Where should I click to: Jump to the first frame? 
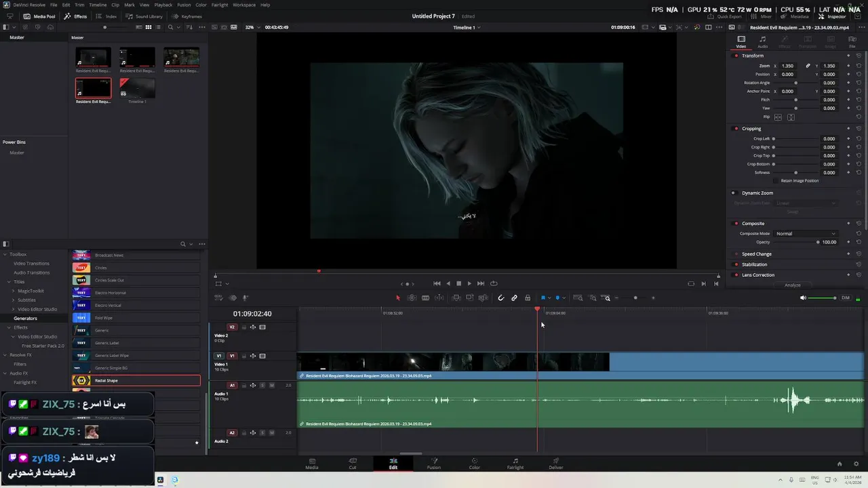[x=437, y=283]
